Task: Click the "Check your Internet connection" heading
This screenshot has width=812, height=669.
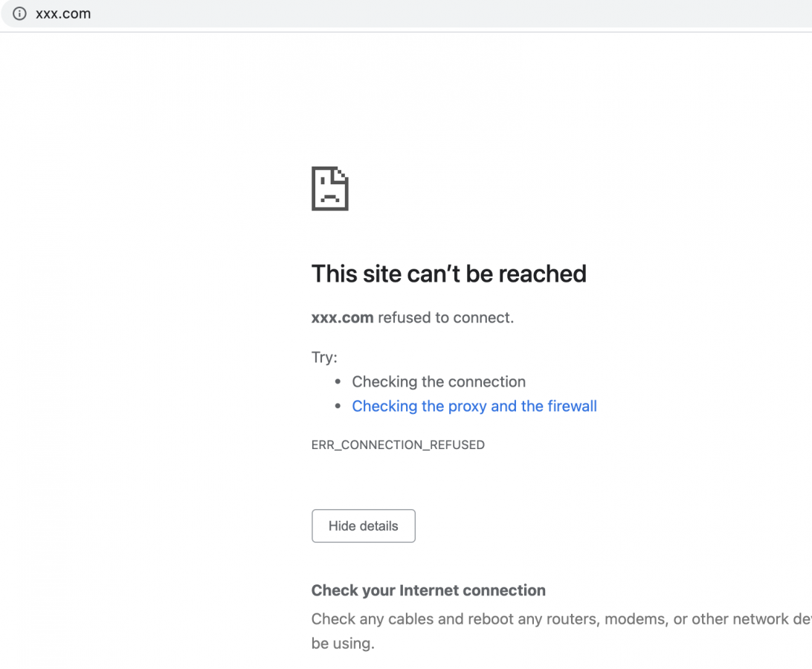Action: [428, 590]
